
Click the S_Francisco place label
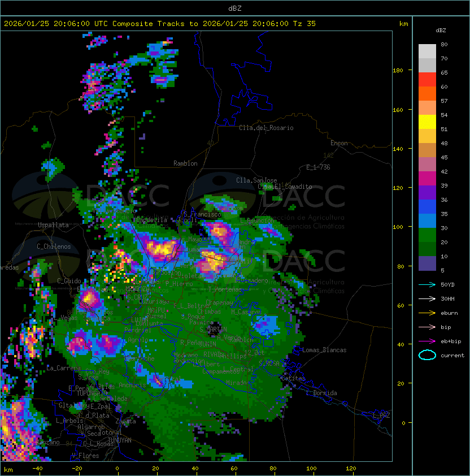point(202,214)
